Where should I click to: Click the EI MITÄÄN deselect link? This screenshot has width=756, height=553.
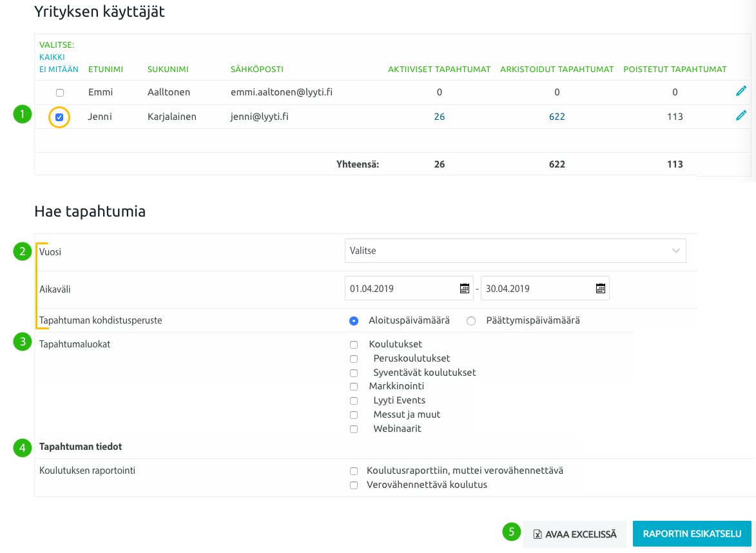(x=59, y=70)
